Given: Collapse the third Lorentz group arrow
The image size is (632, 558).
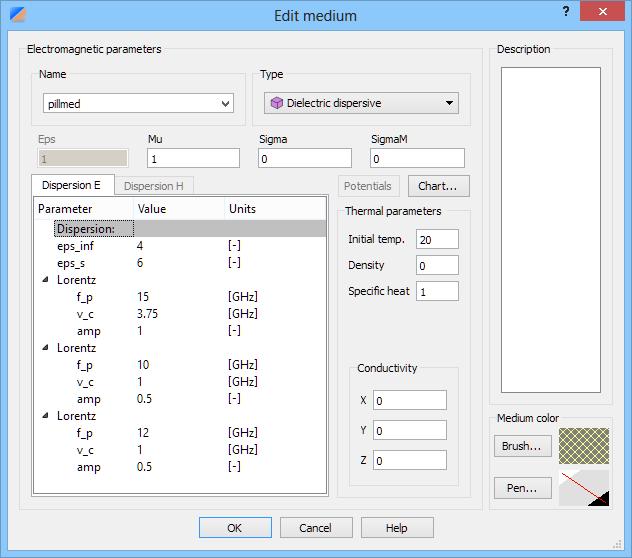Looking at the screenshot, I should tap(45, 415).
